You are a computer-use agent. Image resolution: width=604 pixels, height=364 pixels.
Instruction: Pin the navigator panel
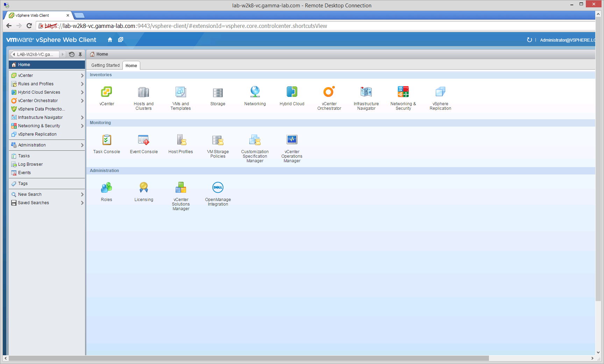[80, 55]
